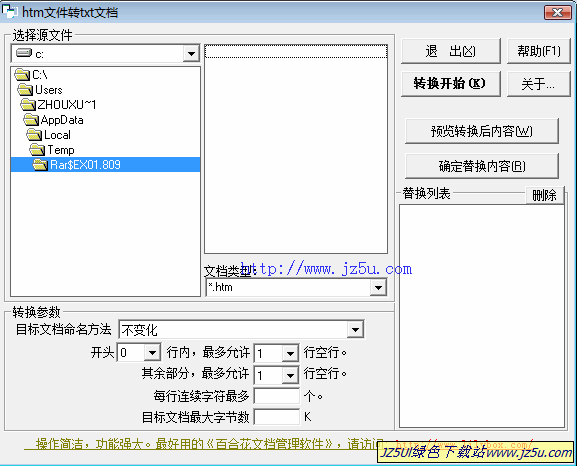This screenshot has height=466, width=577.
Task: Click the 确定替换内容(R) button
Action: pos(482,166)
